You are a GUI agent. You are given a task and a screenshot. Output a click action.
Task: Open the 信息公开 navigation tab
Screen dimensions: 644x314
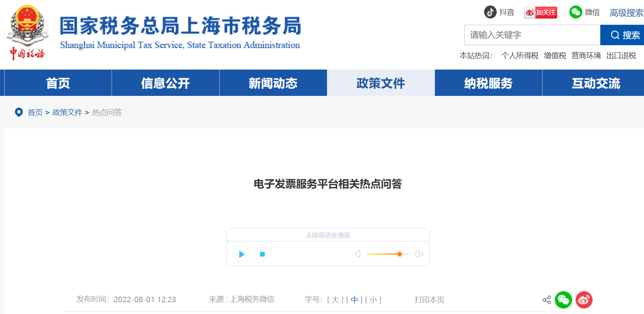pos(165,83)
